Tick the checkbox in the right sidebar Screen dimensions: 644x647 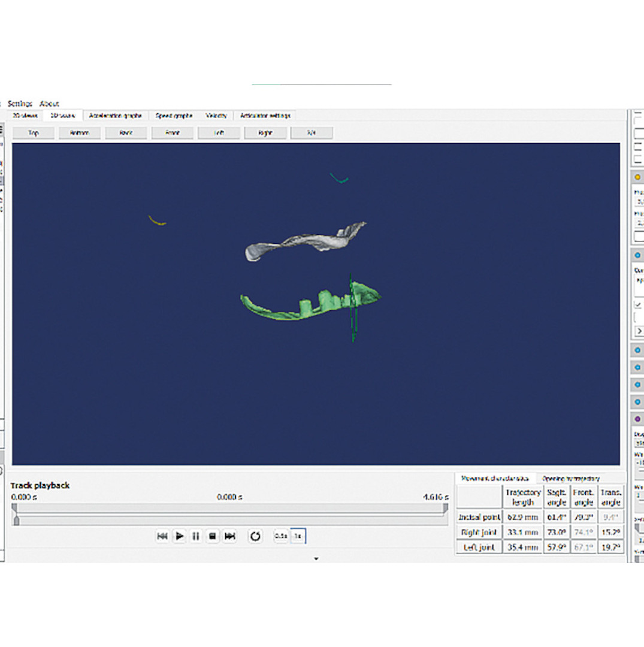click(x=637, y=304)
